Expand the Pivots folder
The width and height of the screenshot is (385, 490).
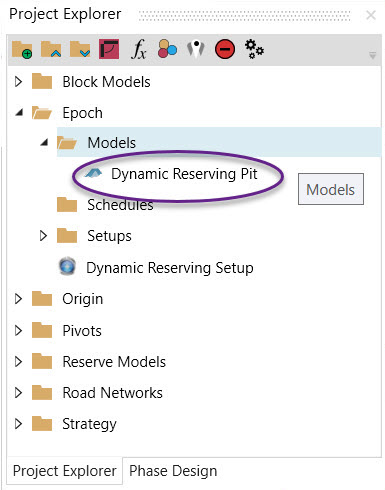point(18,330)
